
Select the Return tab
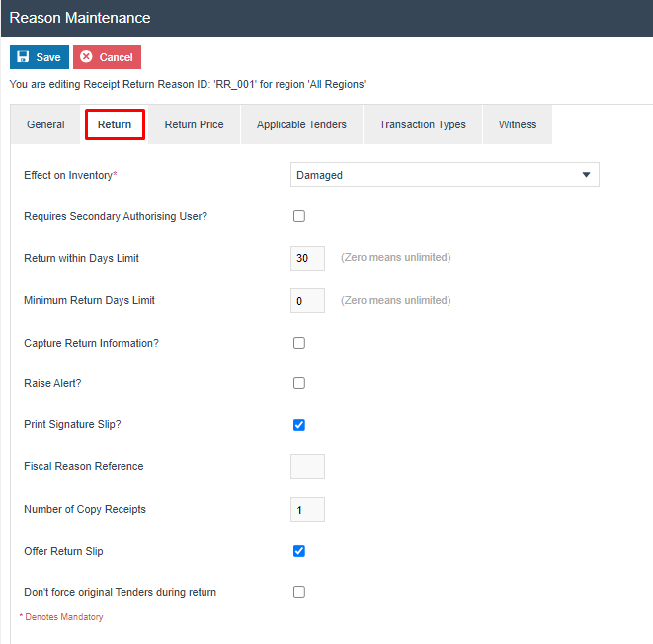[115, 124]
